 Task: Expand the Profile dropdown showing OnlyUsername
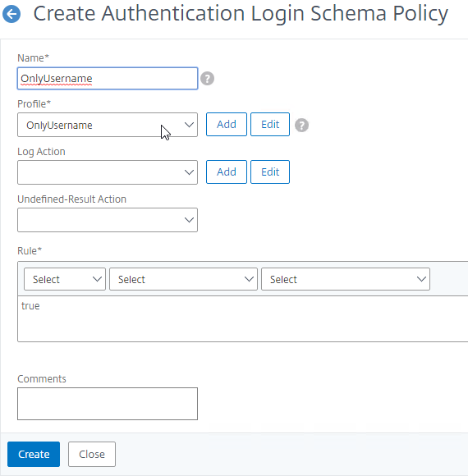(x=108, y=125)
